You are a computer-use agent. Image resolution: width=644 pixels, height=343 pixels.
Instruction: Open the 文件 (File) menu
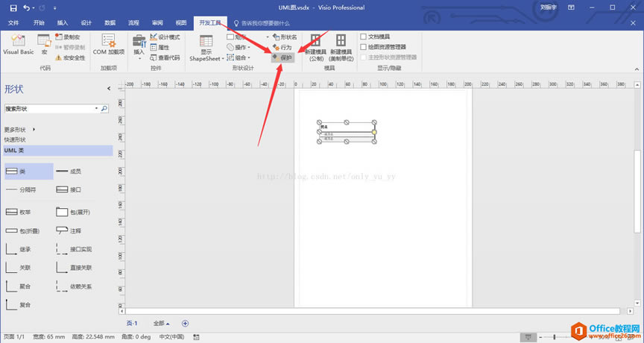point(13,23)
